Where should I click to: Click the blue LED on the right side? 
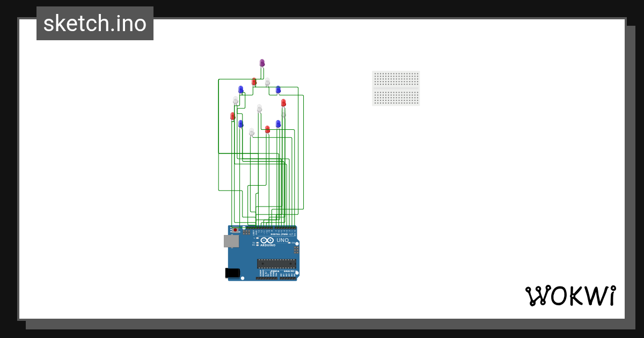[x=278, y=90]
